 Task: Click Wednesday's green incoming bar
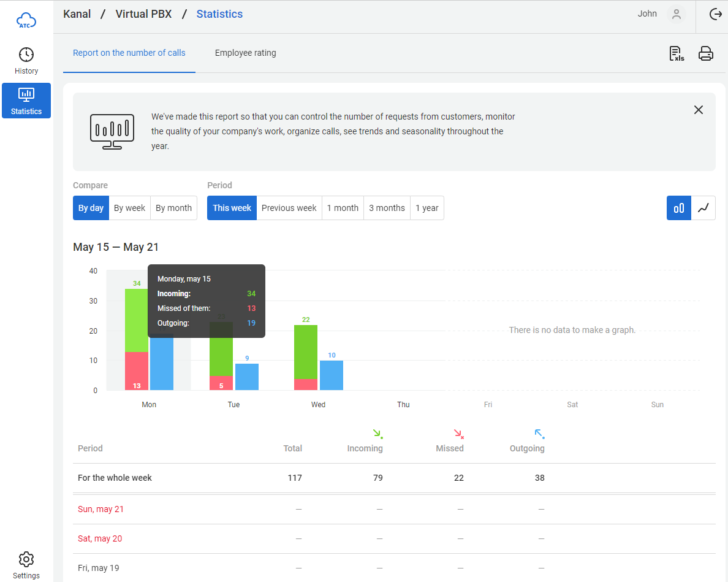tap(306, 351)
